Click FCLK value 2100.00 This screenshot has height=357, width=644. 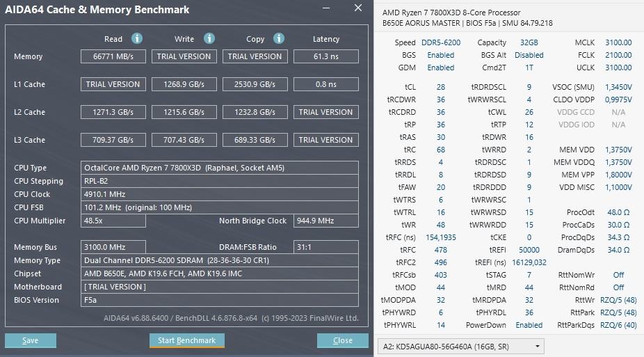coord(618,55)
